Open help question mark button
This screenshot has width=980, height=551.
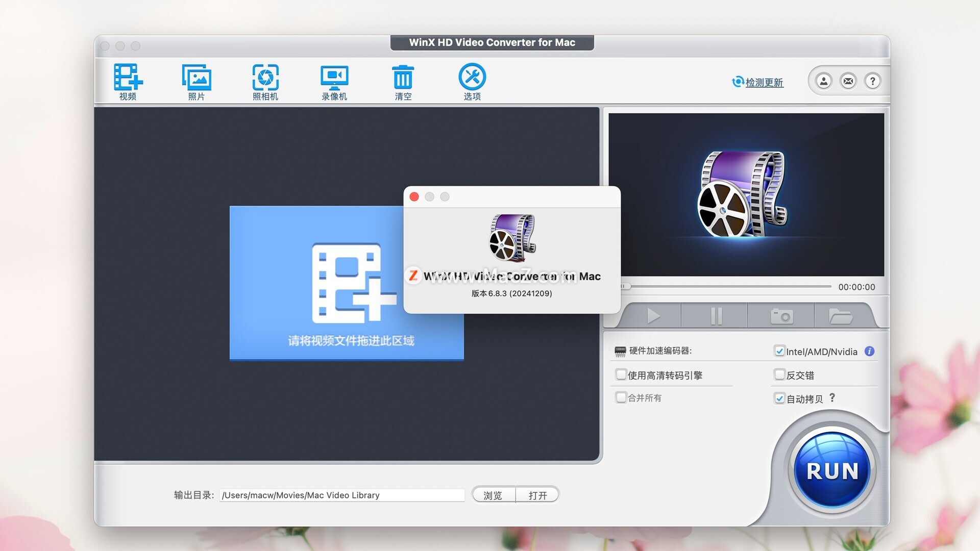pos(873,81)
